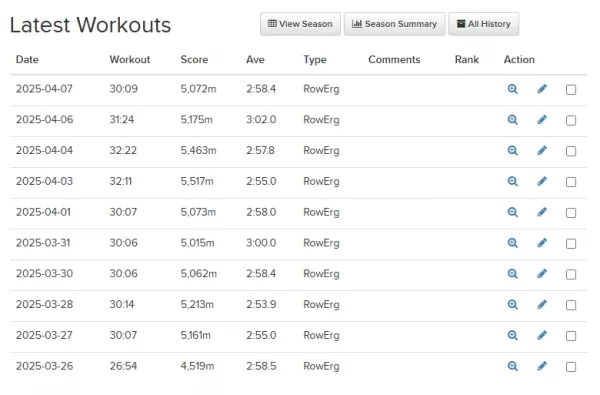Show All History

[483, 24]
